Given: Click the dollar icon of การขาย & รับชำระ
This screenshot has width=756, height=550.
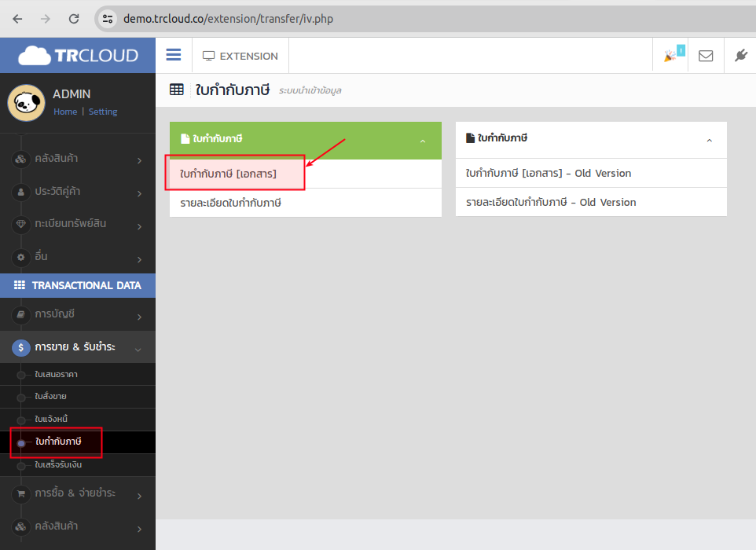Looking at the screenshot, I should click(x=20, y=347).
